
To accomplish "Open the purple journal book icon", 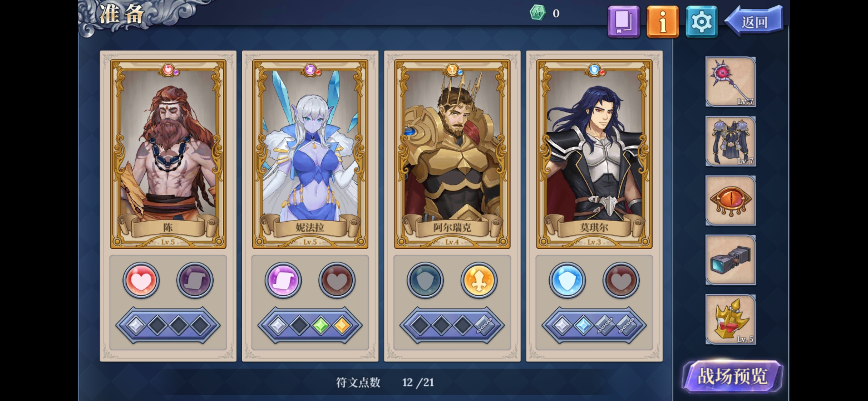I will tap(624, 22).
